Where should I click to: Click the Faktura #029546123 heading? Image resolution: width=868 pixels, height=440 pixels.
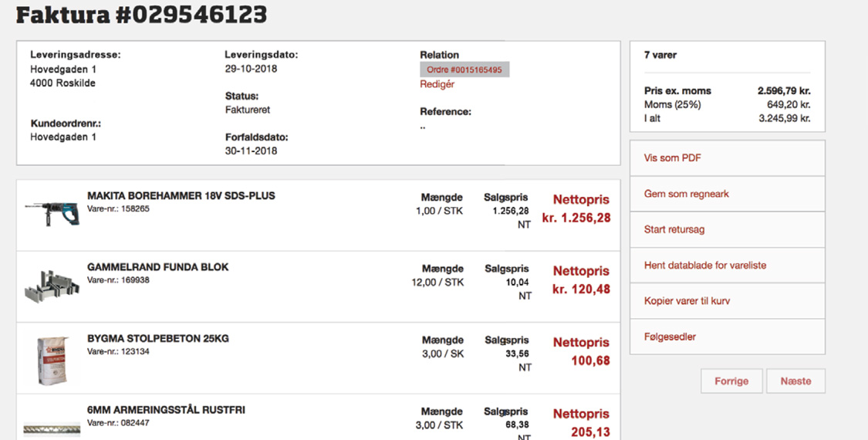coord(142,14)
